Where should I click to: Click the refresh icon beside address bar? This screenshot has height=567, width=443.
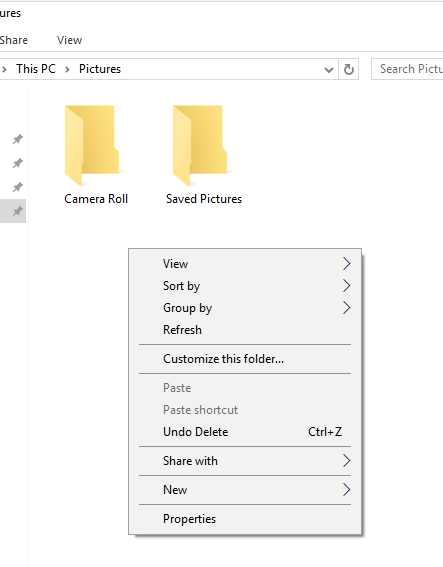click(349, 69)
